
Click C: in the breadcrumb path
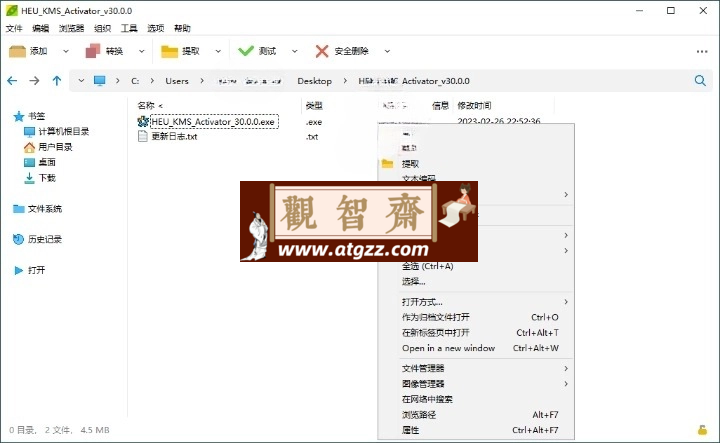tap(135, 81)
